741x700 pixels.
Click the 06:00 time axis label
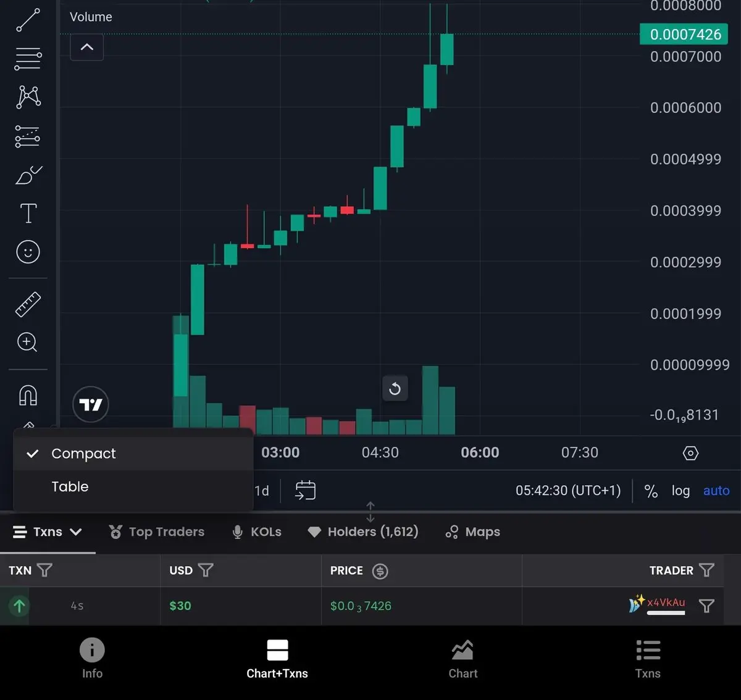point(480,452)
